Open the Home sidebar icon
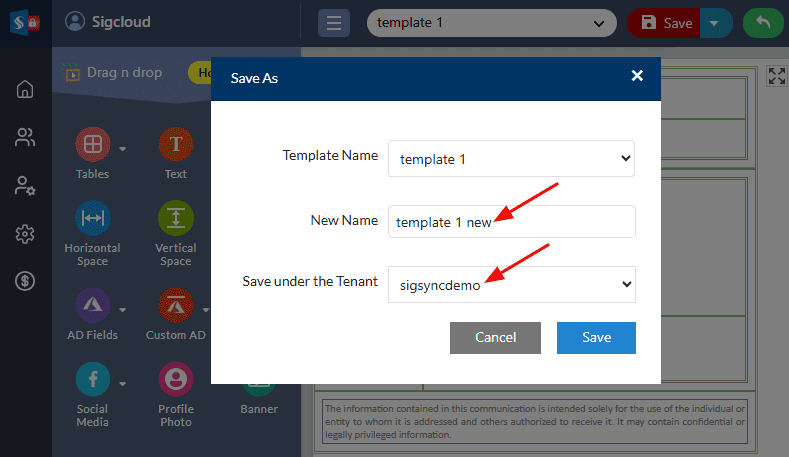This screenshot has height=457, width=789. (25, 90)
